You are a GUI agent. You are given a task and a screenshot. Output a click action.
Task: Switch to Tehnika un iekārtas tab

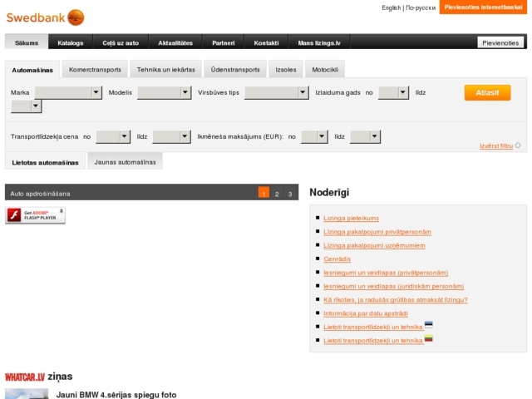click(166, 70)
